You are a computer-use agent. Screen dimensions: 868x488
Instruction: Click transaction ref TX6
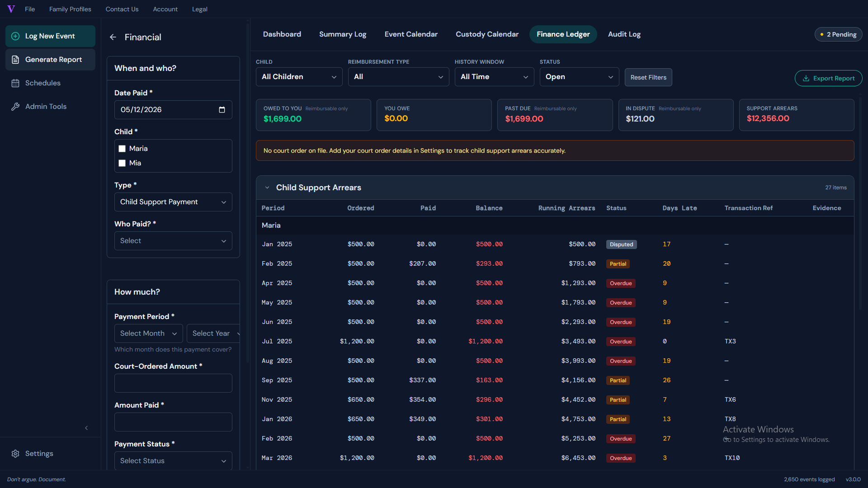730,400
